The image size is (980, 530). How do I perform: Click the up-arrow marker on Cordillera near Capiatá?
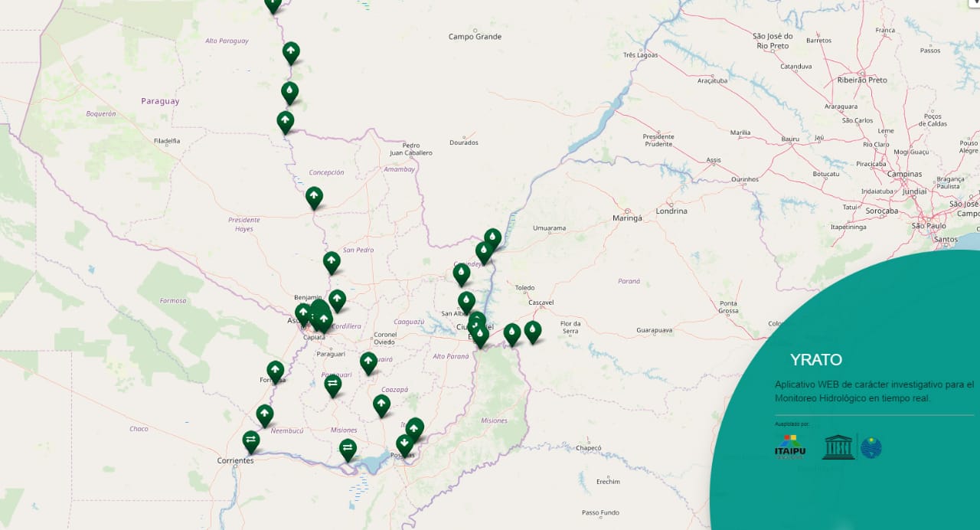click(x=325, y=321)
